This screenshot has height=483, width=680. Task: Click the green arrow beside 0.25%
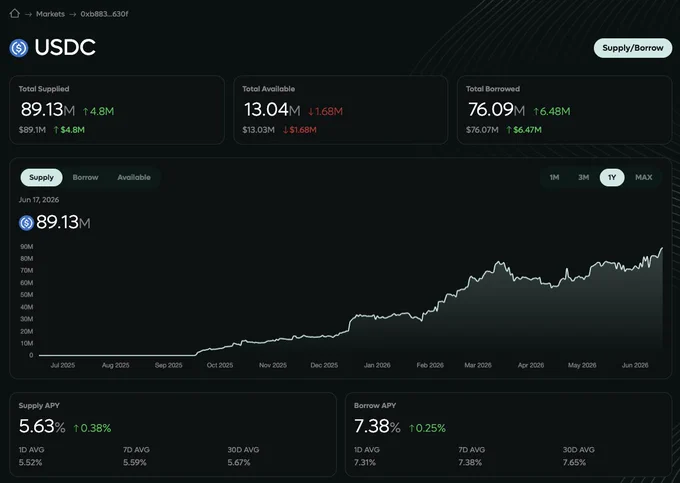pyautogui.click(x=412, y=428)
